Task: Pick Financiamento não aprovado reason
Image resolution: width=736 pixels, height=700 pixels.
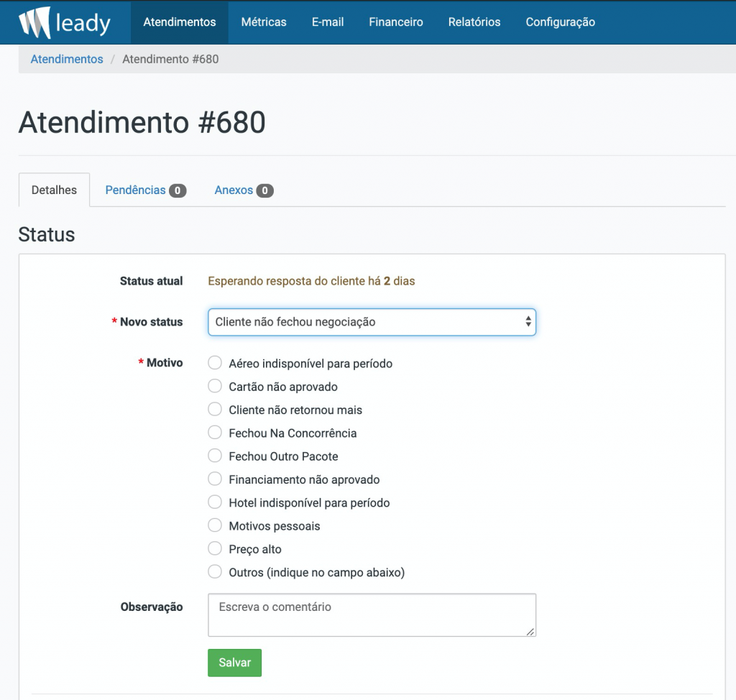Action: point(215,479)
